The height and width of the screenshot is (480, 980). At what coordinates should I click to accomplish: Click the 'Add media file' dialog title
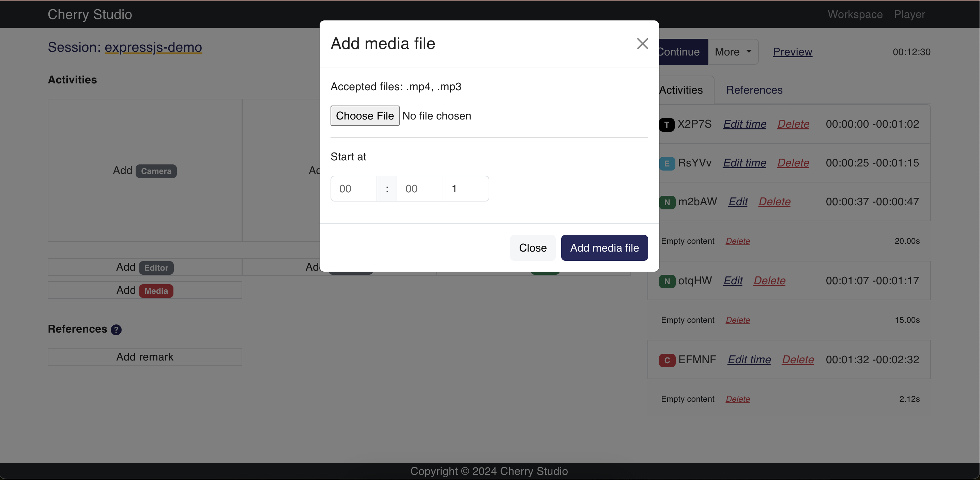tap(383, 44)
